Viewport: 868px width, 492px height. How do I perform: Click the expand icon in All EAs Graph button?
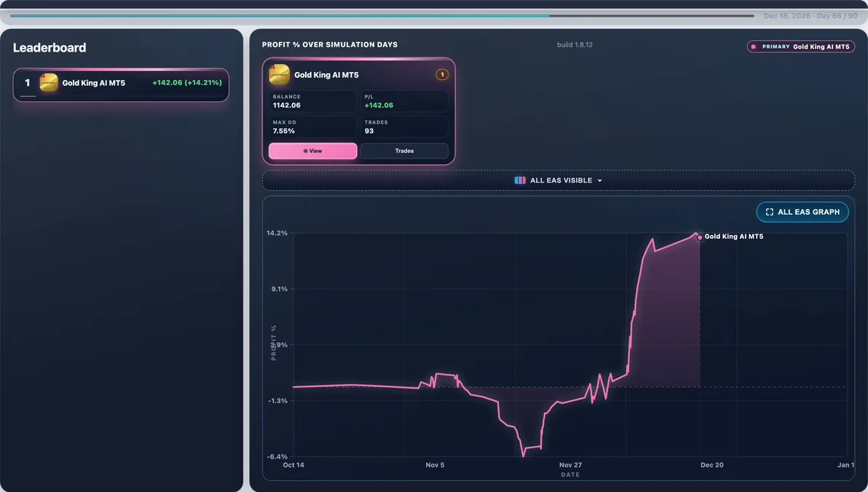pos(770,212)
